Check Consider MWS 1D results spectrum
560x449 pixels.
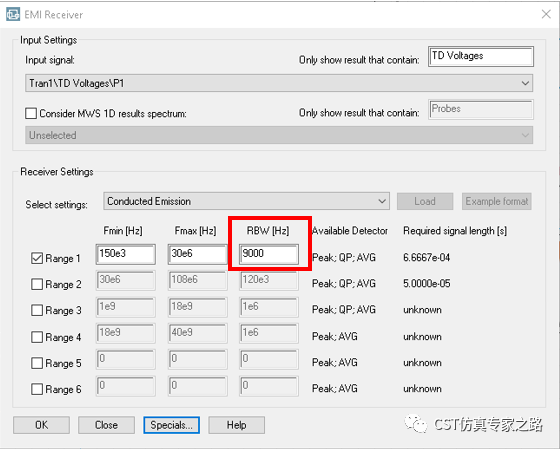point(31,114)
